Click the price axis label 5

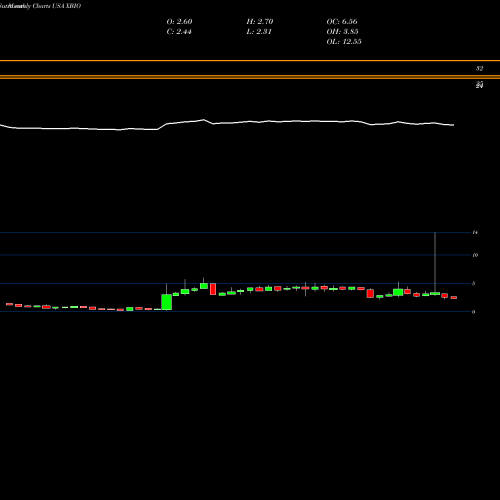tap(473, 283)
